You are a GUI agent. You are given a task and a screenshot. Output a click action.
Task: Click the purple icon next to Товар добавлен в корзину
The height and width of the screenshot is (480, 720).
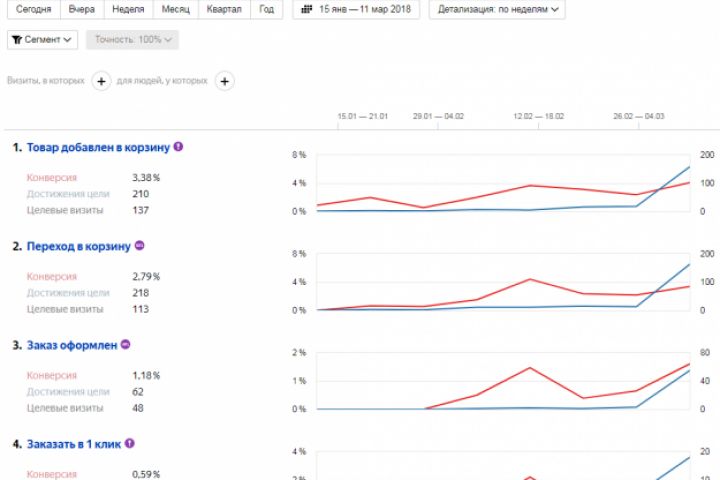coord(178,147)
